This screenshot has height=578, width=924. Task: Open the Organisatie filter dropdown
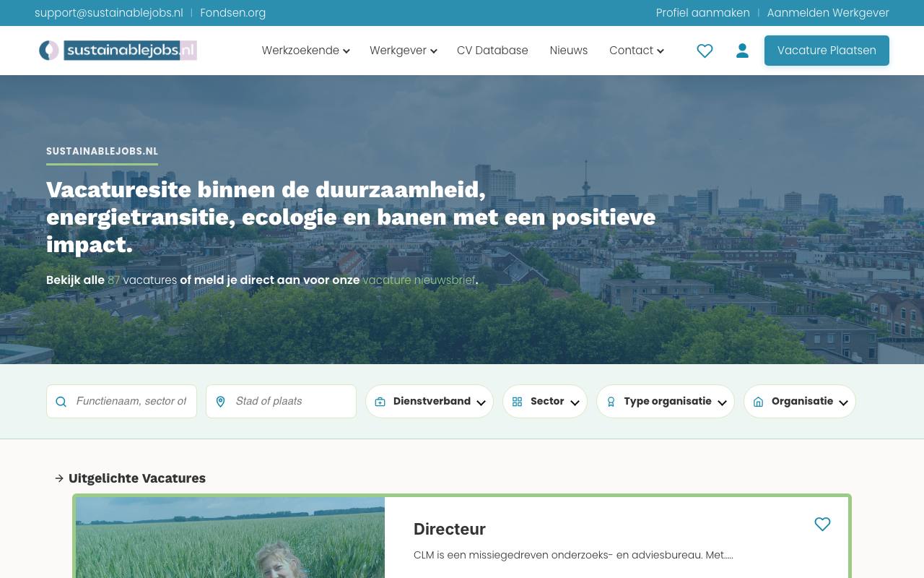click(x=800, y=401)
